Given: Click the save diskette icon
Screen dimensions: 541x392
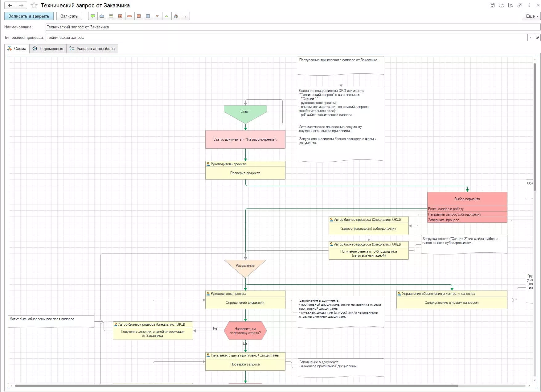Looking at the screenshot, I should pyautogui.click(x=492, y=5).
